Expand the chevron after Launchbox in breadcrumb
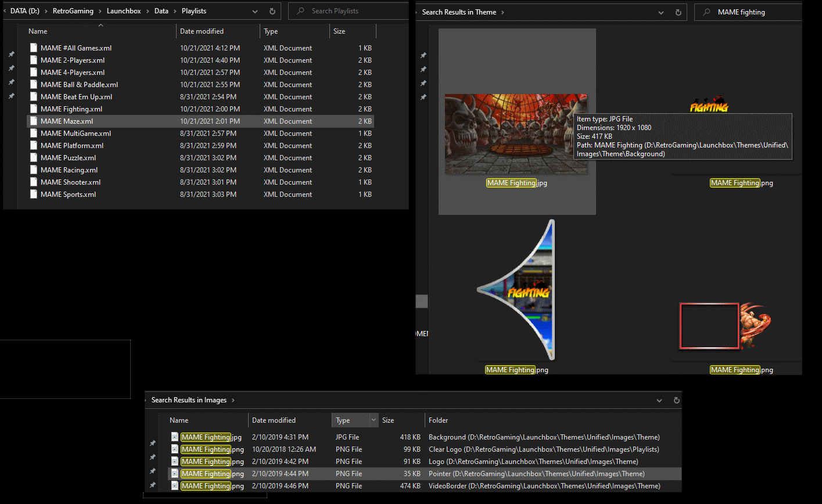822x504 pixels. pos(148,11)
